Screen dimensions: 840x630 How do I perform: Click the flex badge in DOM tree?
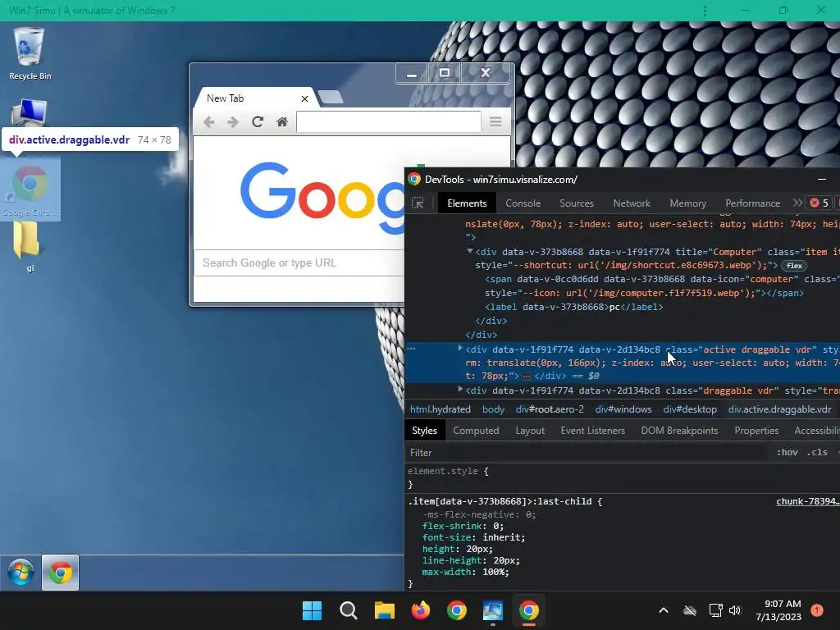click(x=794, y=266)
